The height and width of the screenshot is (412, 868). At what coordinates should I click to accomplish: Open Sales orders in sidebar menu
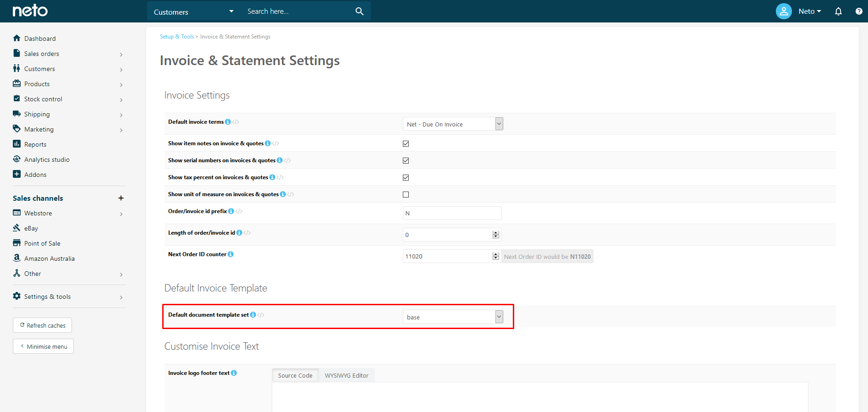click(42, 54)
